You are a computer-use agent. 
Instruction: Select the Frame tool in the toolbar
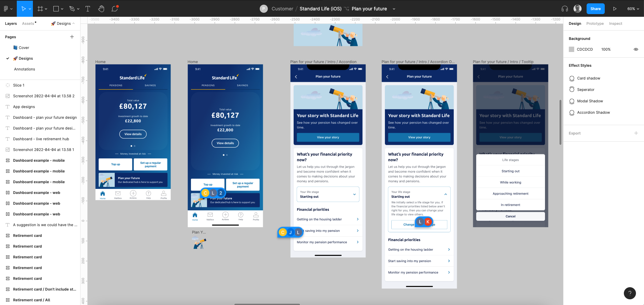tap(40, 8)
